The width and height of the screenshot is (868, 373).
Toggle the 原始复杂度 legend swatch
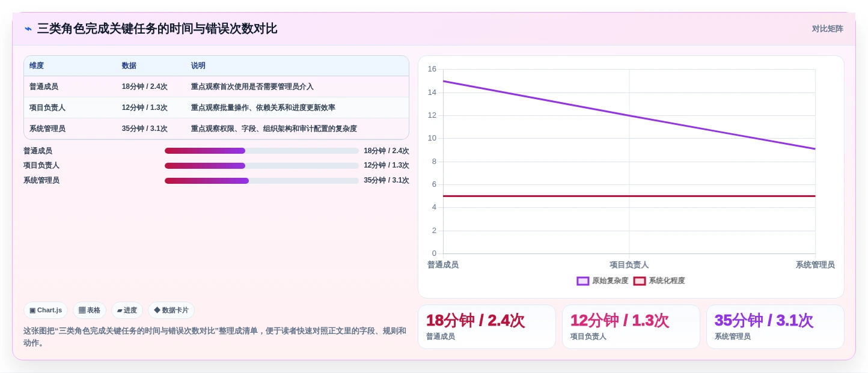click(x=582, y=281)
